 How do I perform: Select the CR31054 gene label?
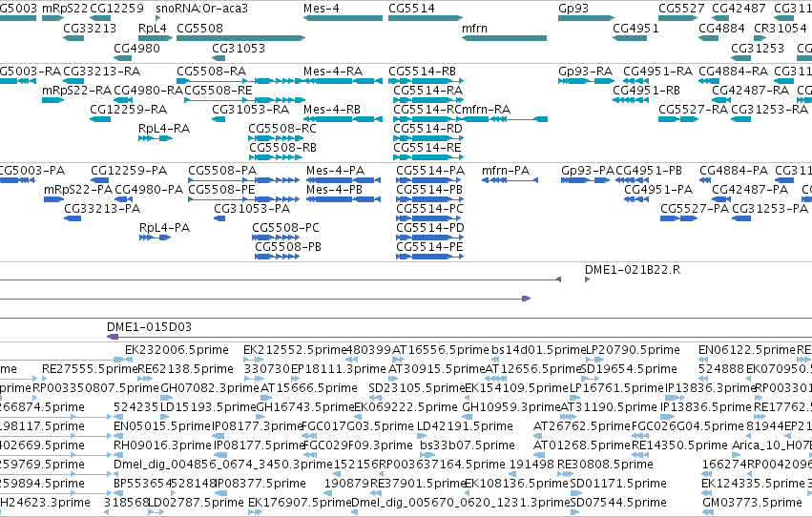[780, 29]
